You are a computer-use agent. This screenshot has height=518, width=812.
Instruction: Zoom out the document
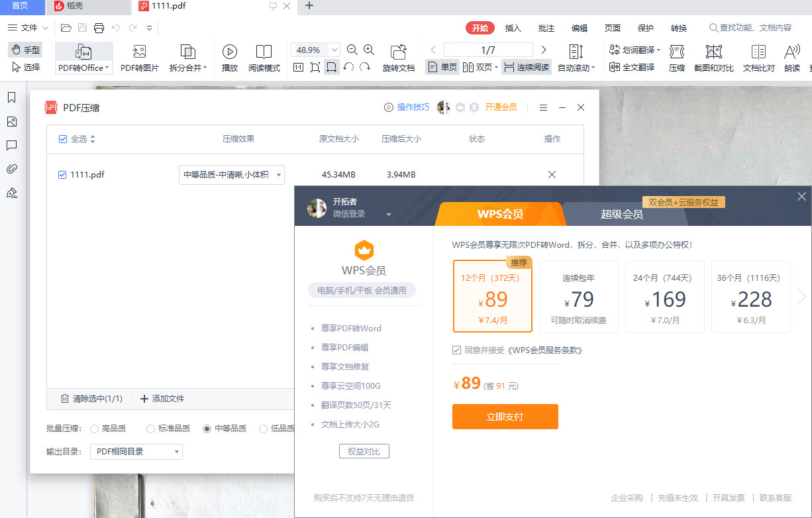[352, 50]
